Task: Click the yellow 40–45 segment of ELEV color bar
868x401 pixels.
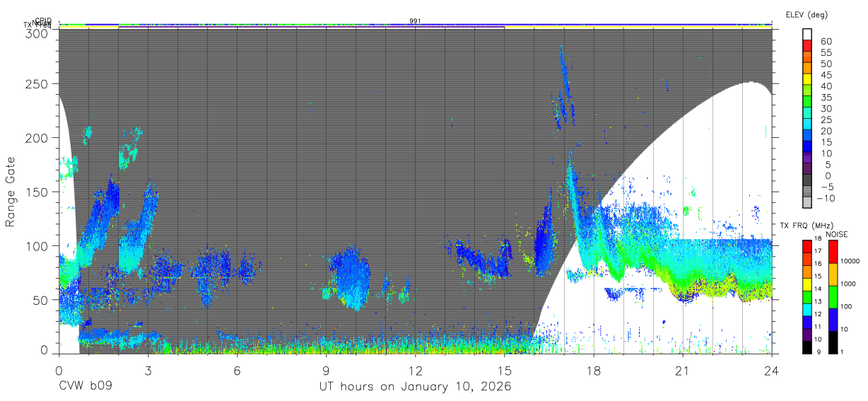Action: (x=808, y=81)
